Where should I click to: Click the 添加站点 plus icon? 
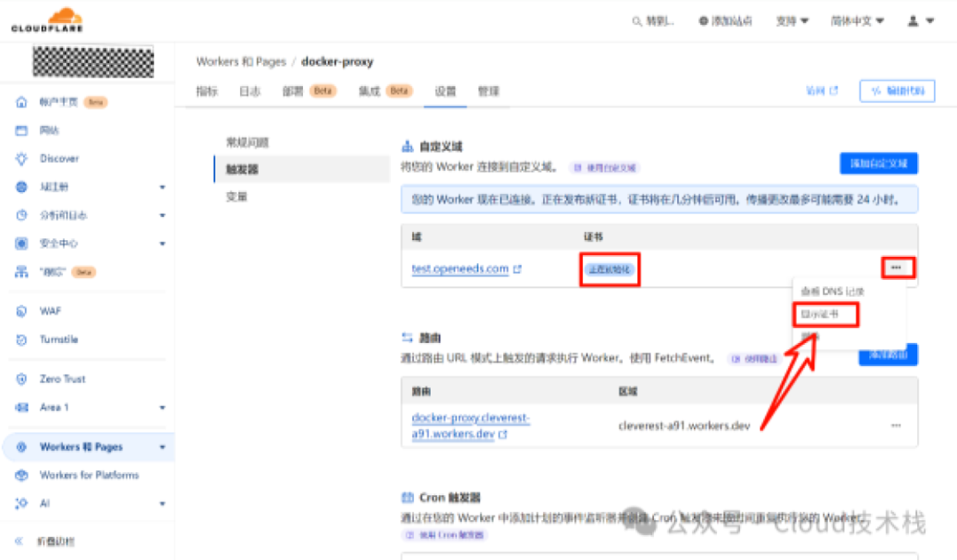(x=703, y=21)
